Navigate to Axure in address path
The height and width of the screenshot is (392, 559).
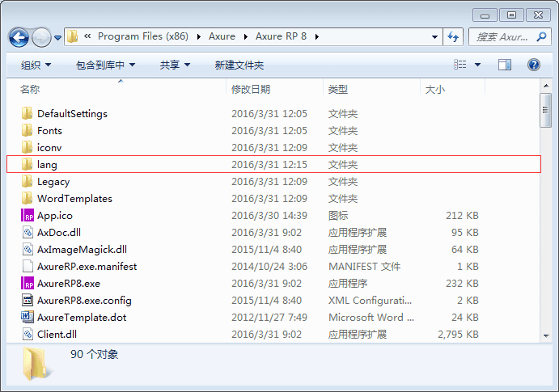222,36
